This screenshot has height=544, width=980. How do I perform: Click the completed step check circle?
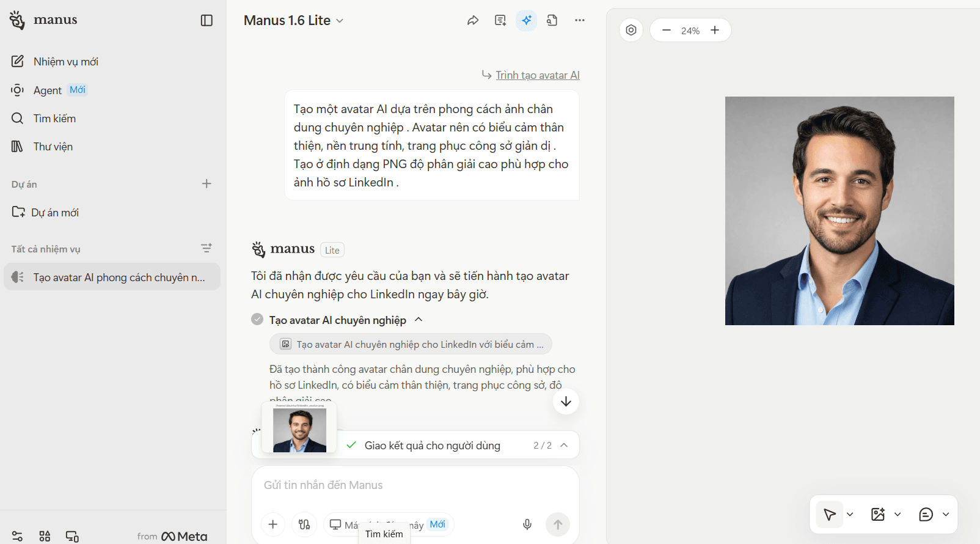[257, 319]
